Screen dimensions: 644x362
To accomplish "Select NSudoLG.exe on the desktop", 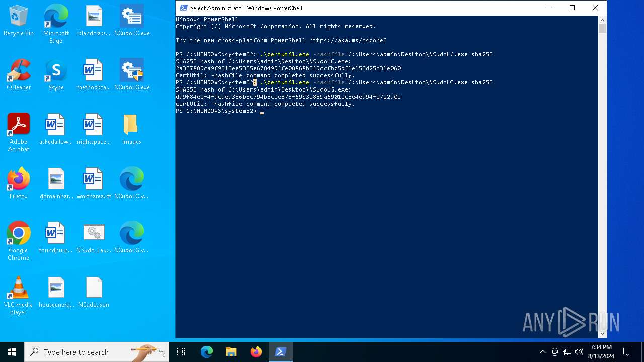I will click(x=132, y=75).
